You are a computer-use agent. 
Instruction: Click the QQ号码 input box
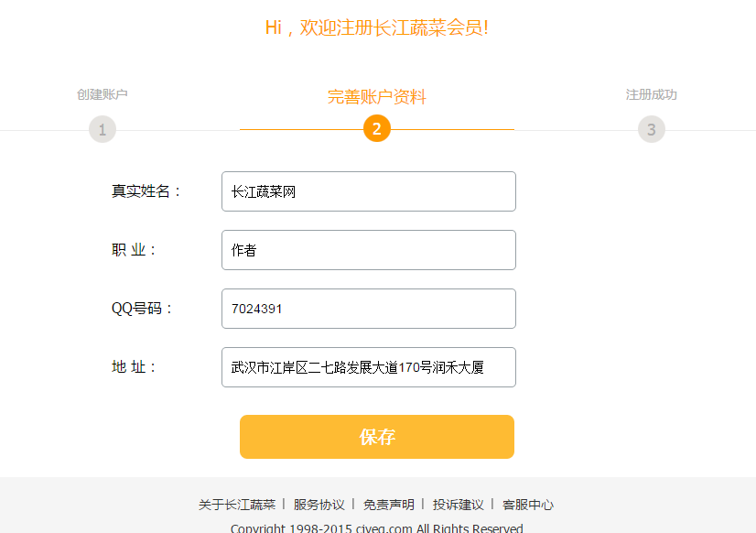369,309
